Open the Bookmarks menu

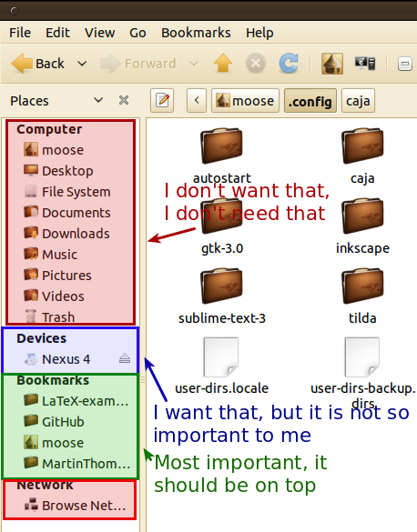196,33
